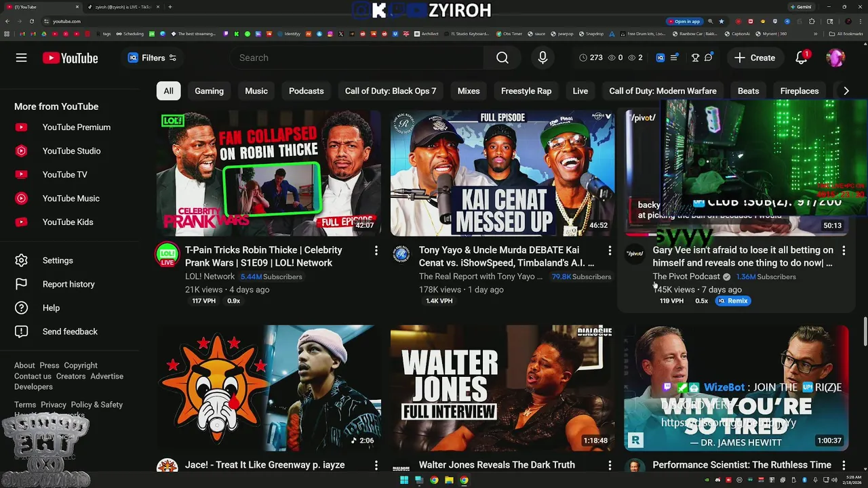
Task: Open Walter Jones Full Interview thumbnail
Action: click(502, 388)
